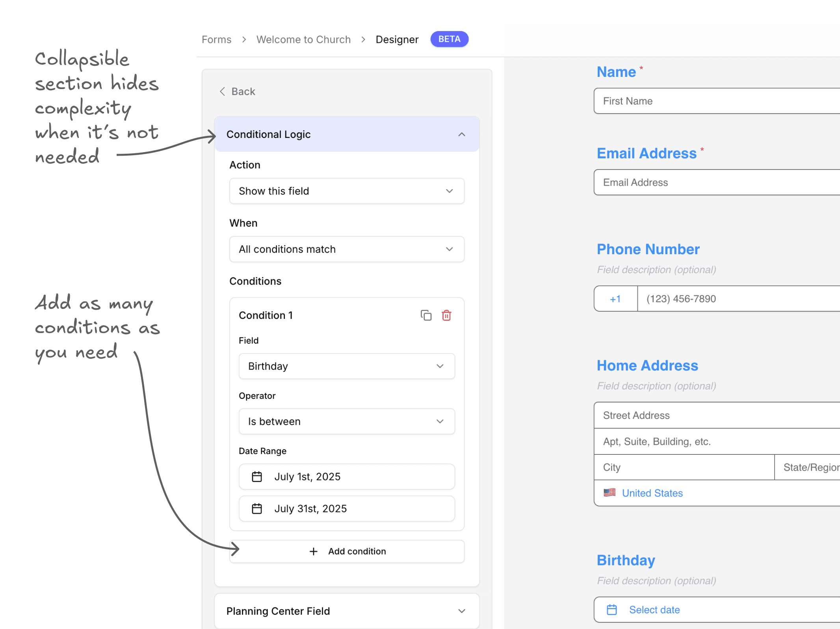The height and width of the screenshot is (629, 840).
Task: Click the plus icon on Add condition
Action: point(314,551)
